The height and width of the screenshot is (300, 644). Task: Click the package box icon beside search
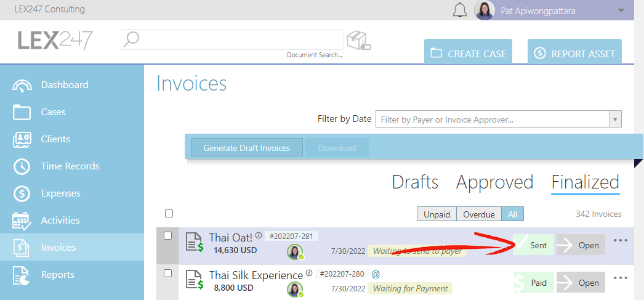coord(358,41)
